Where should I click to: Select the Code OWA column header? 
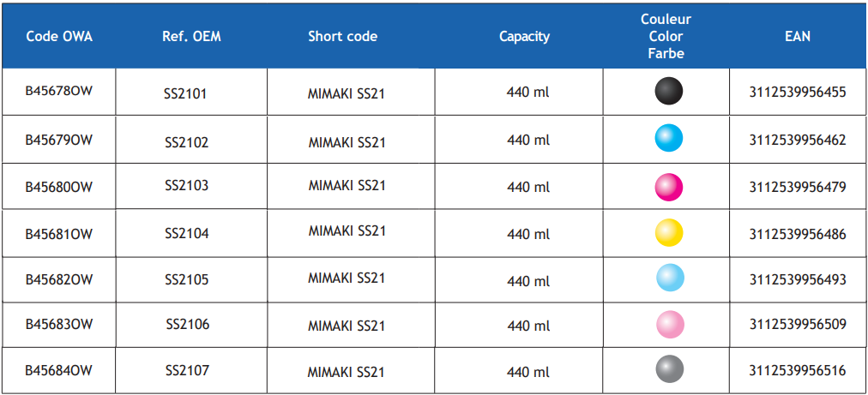pyautogui.click(x=59, y=37)
